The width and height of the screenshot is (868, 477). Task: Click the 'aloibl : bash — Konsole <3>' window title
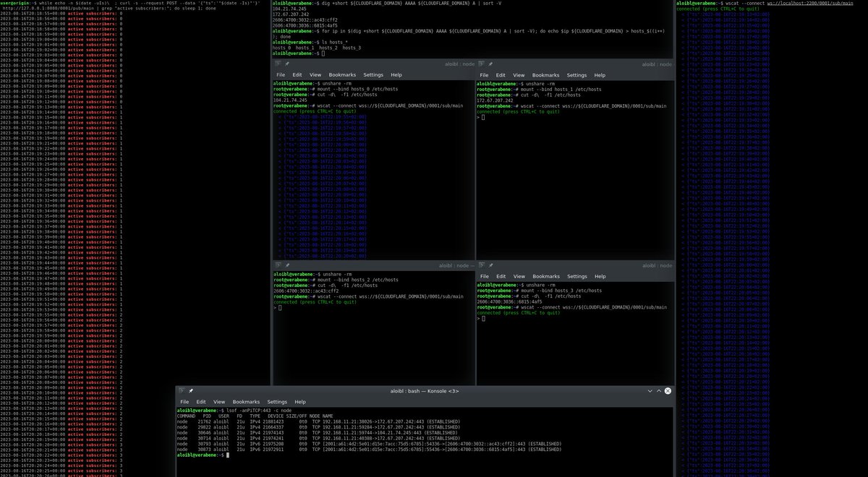425,390
